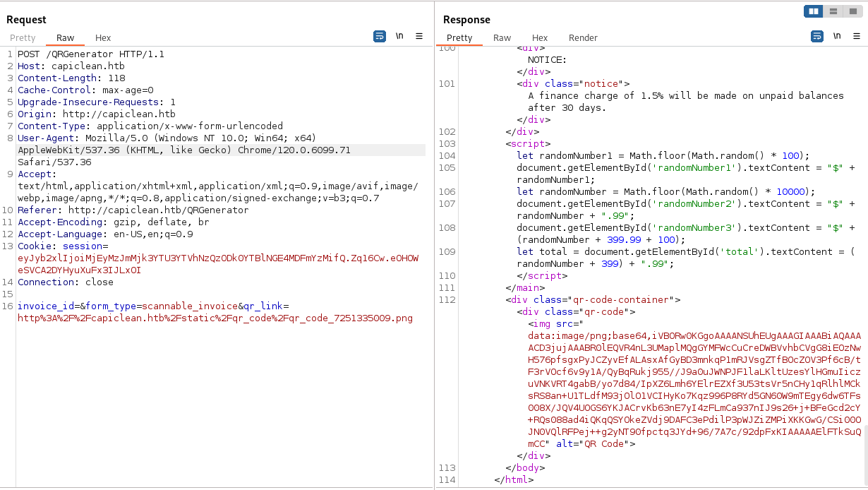
Task: Click the Accept-Language header line
Action: click(x=105, y=234)
